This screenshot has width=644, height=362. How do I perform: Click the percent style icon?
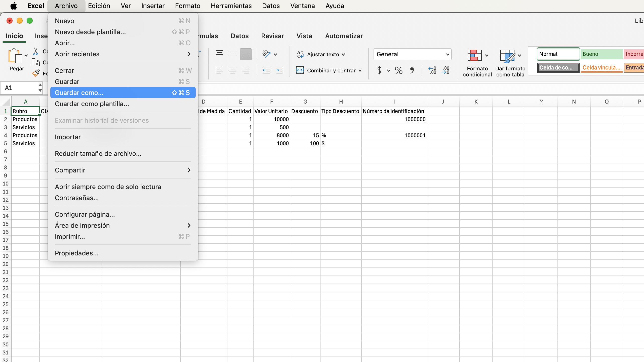[x=398, y=70]
